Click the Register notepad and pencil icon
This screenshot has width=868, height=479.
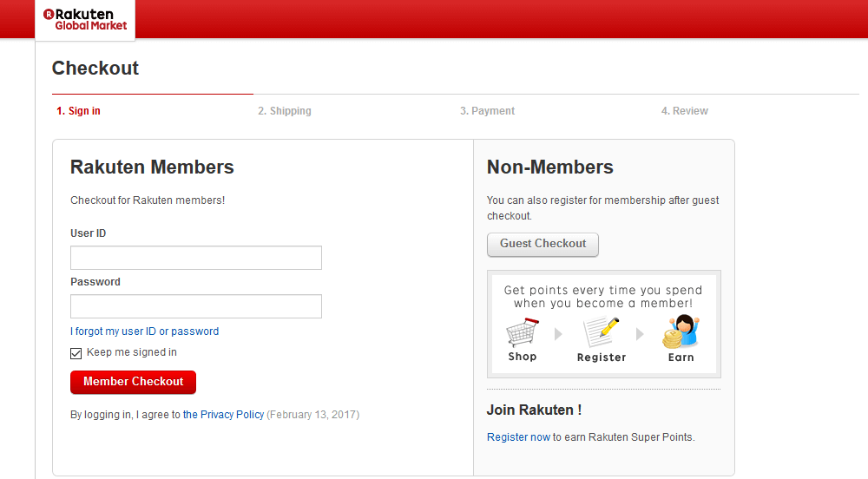(x=602, y=331)
